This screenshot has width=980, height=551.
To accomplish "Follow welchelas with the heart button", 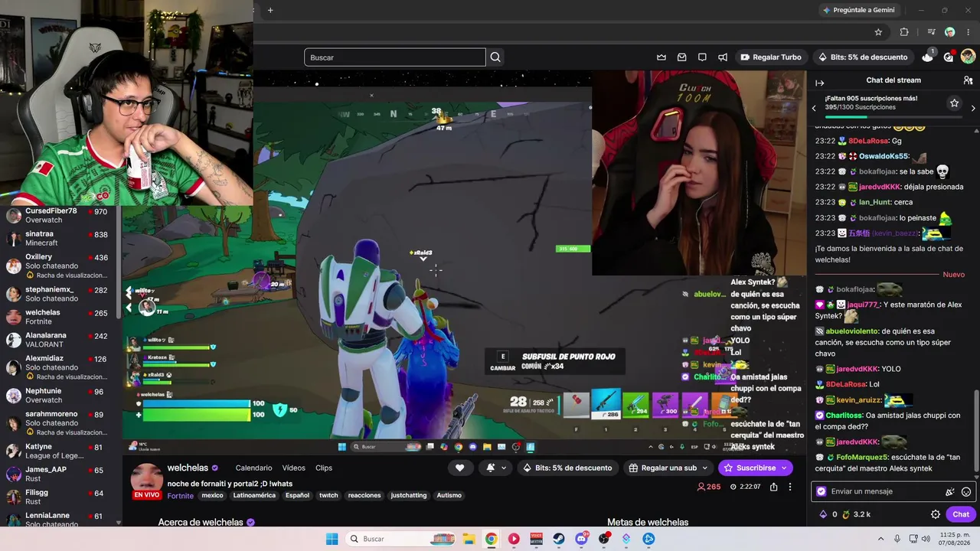I will pyautogui.click(x=459, y=468).
